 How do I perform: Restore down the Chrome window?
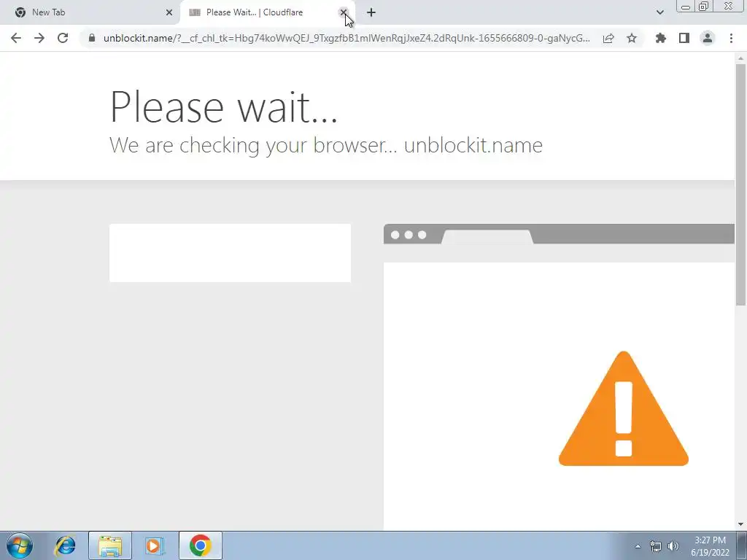[703, 7]
